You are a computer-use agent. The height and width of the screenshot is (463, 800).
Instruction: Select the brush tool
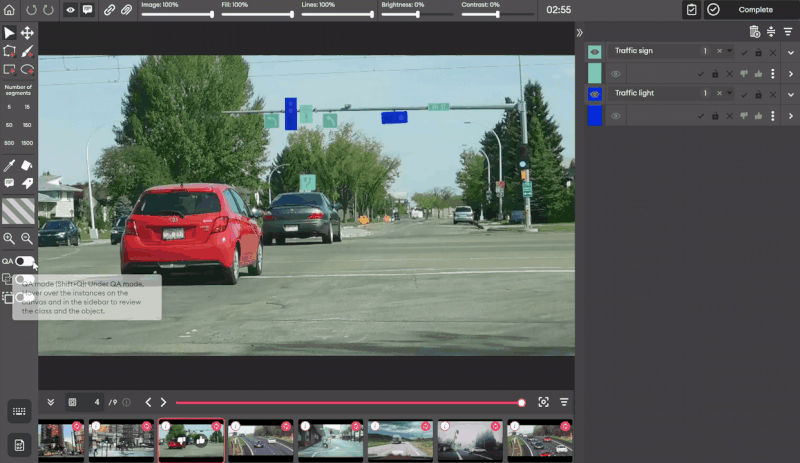click(27, 51)
